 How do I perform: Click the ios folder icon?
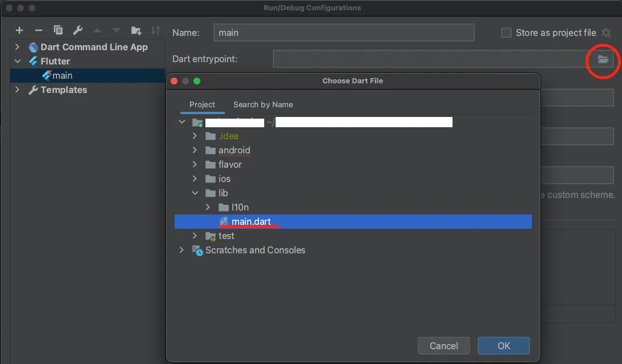tap(211, 179)
